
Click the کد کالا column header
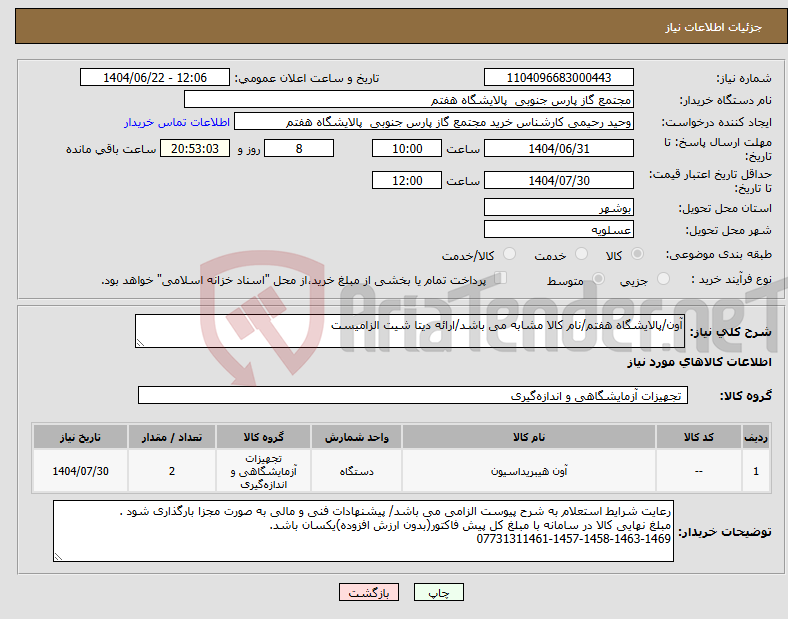699,437
